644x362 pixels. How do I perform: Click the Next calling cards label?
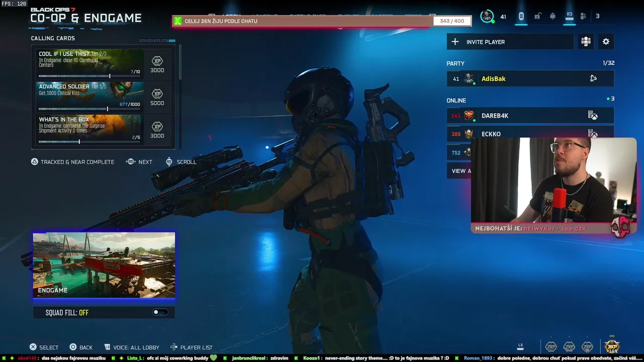pos(145,162)
